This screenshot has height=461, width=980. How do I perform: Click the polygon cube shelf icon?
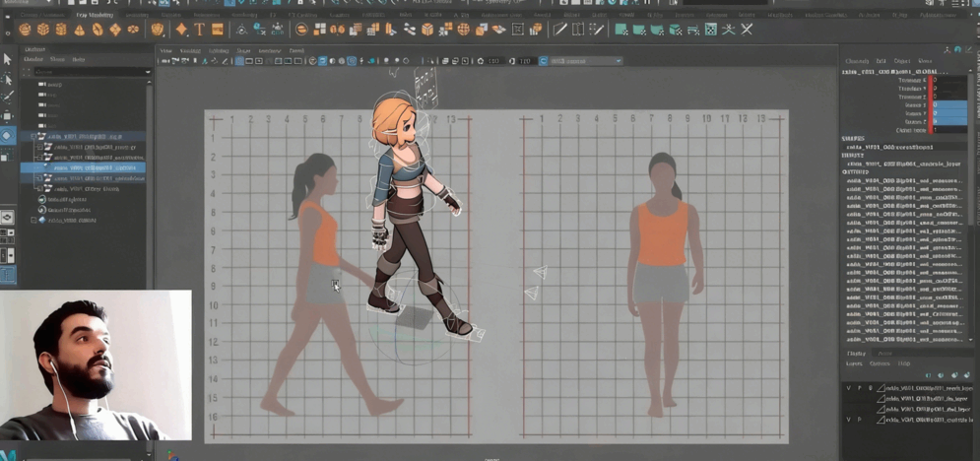tap(43, 30)
